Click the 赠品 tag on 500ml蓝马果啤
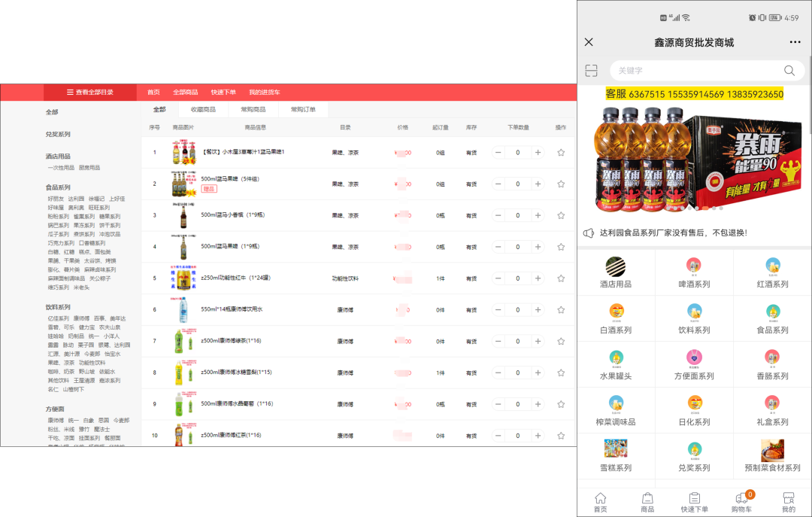This screenshot has width=812, height=517. [209, 190]
